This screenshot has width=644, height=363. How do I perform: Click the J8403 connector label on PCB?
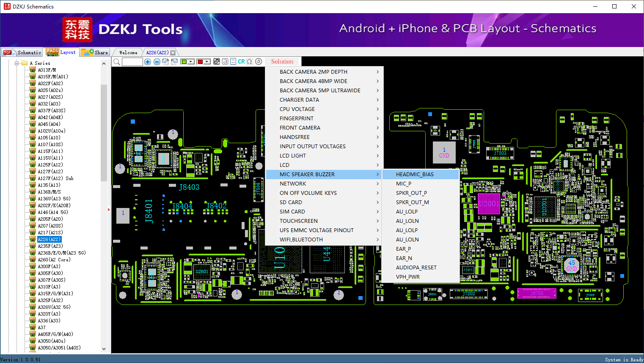pos(189,187)
